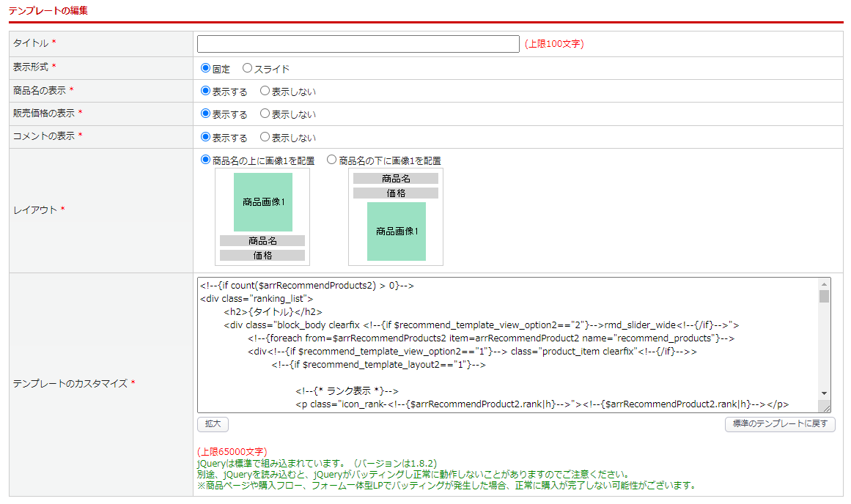Choose 表示しない for 商品名の表示
Image resolution: width=851 pixels, height=504 pixels.
(x=265, y=92)
